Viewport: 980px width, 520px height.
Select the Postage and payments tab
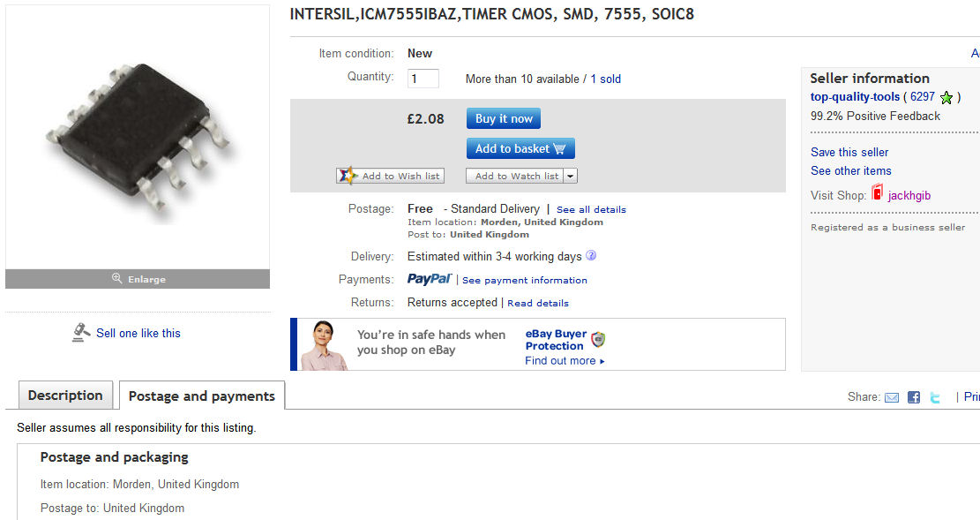pos(202,396)
